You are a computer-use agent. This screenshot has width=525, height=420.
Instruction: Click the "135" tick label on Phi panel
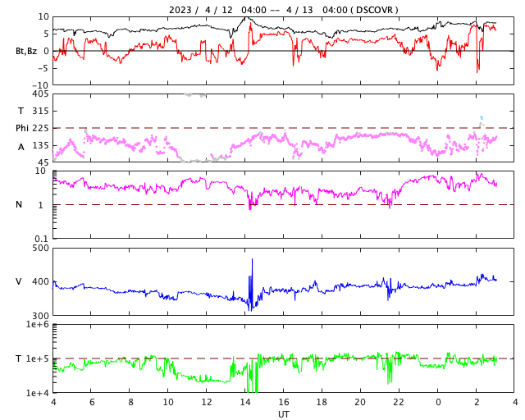(40, 145)
